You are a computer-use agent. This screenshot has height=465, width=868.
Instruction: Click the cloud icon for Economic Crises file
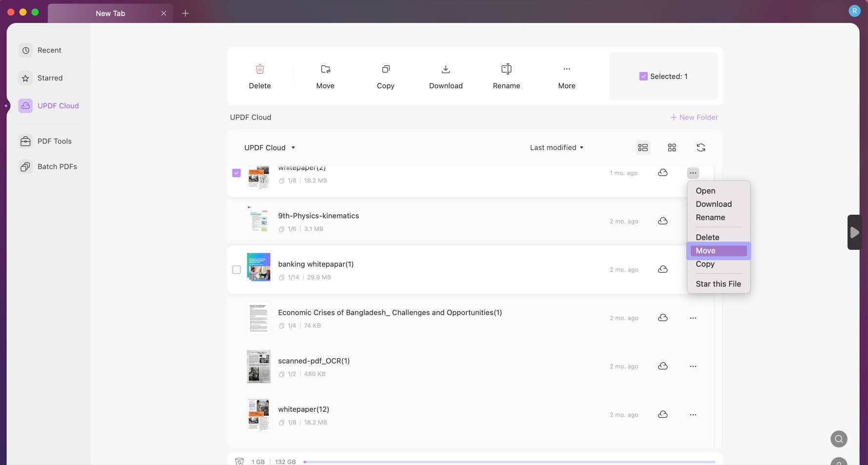(x=663, y=318)
